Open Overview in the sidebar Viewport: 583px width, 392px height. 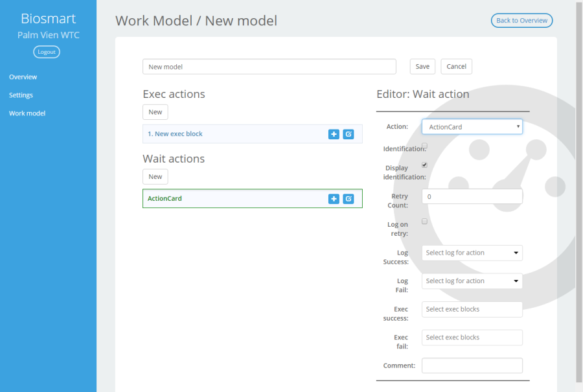(23, 77)
